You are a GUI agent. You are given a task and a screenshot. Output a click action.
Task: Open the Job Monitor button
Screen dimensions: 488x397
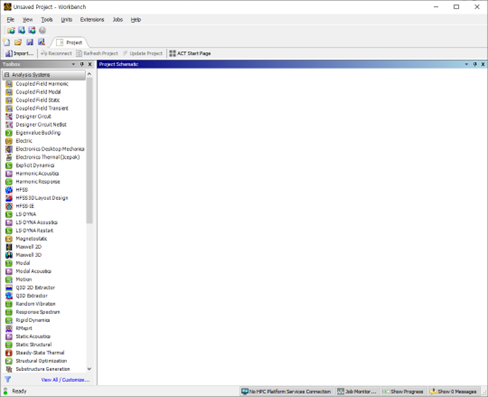(357, 391)
